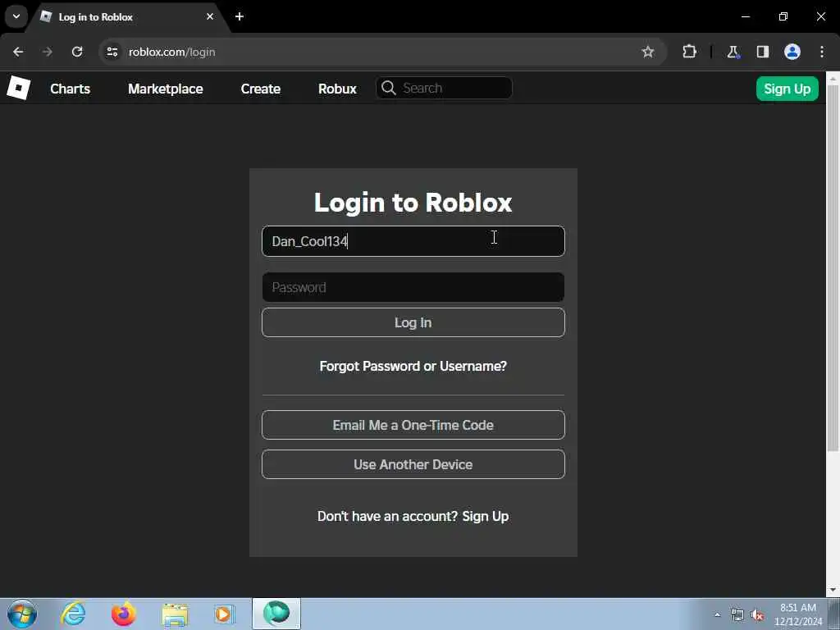Image resolution: width=840 pixels, height=630 pixels.
Task: Launch Firefox from the taskbar
Action: (123, 614)
